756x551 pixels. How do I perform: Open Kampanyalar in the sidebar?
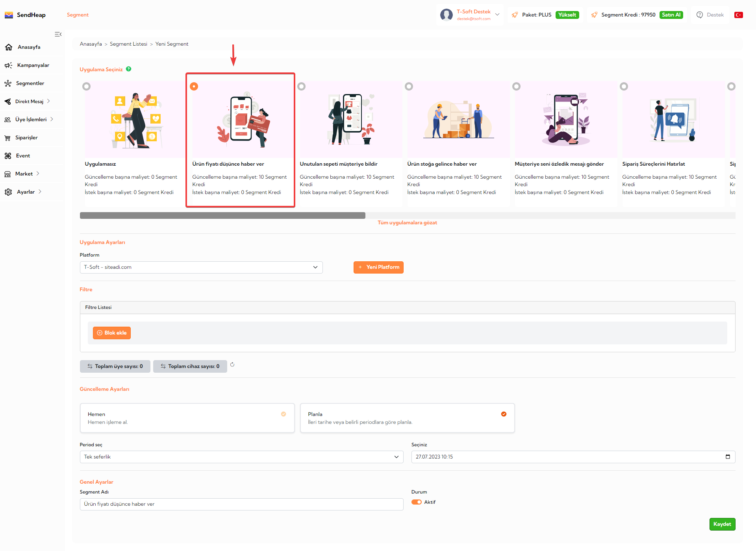click(x=33, y=65)
